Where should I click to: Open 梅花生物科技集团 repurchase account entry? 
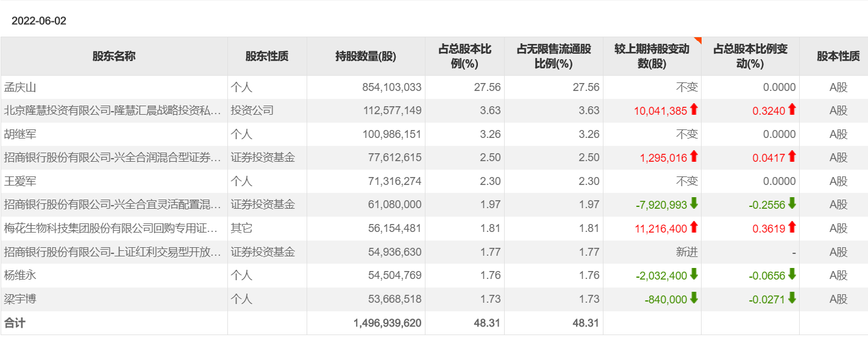click(x=111, y=228)
